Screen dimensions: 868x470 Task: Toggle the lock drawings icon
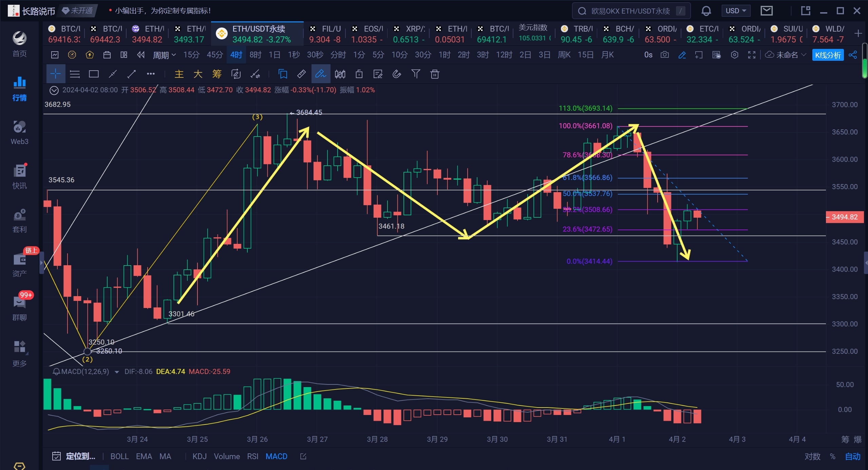coord(359,74)
